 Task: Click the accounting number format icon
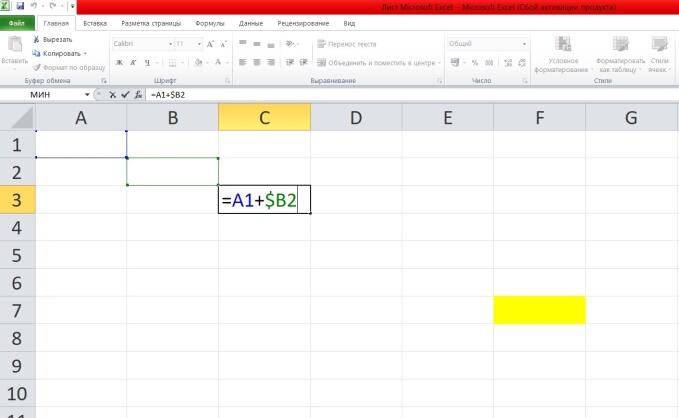tap(455, 63)
